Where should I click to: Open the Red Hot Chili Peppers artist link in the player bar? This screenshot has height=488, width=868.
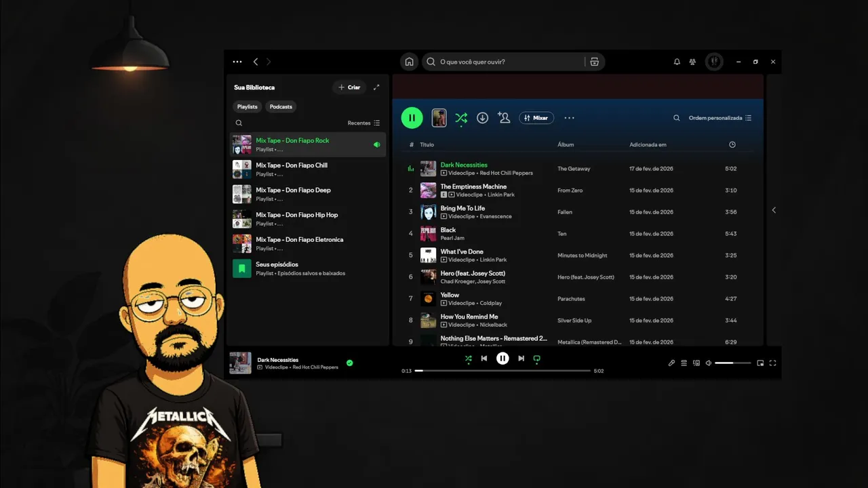point(315,367)
